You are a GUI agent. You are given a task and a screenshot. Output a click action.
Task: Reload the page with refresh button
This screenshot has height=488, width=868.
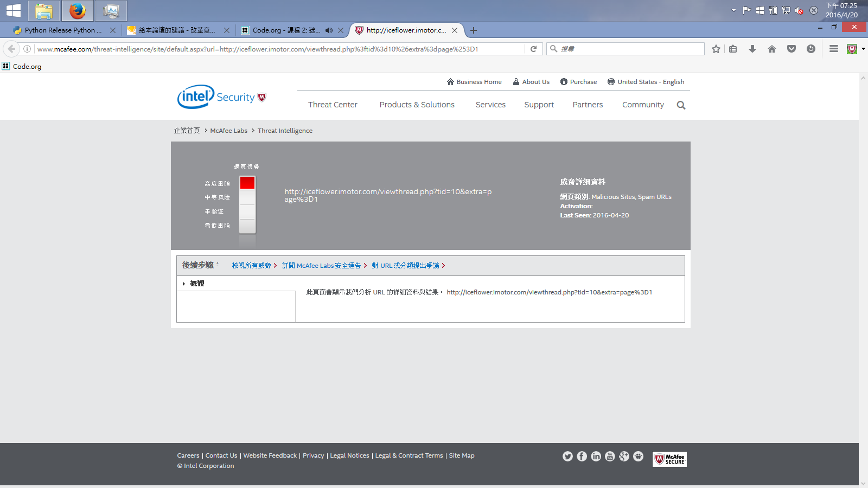[533, 49]
